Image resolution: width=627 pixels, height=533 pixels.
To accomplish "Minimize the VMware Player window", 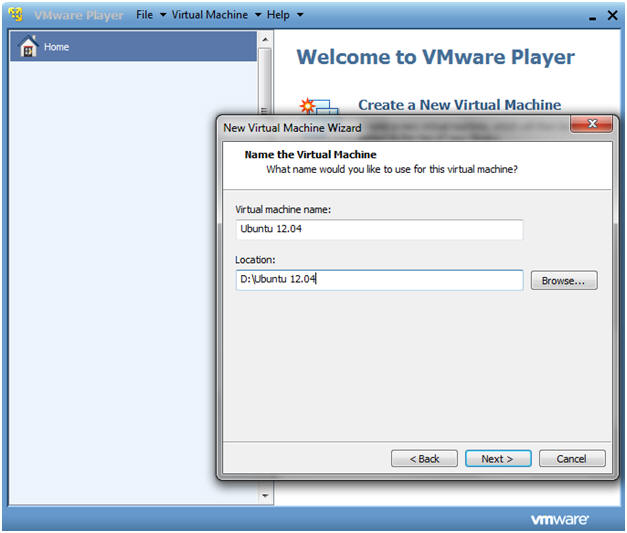I will (593, 18).
